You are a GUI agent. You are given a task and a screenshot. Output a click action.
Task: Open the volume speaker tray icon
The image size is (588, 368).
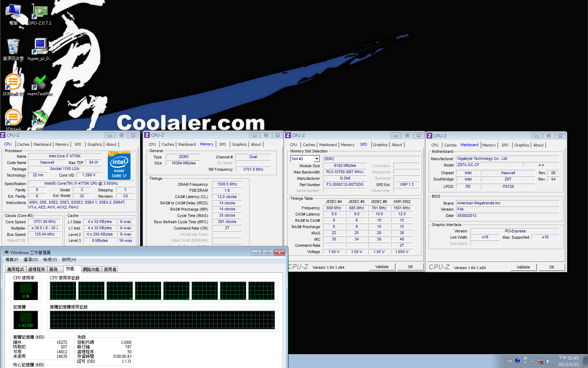tap(548, 361)
